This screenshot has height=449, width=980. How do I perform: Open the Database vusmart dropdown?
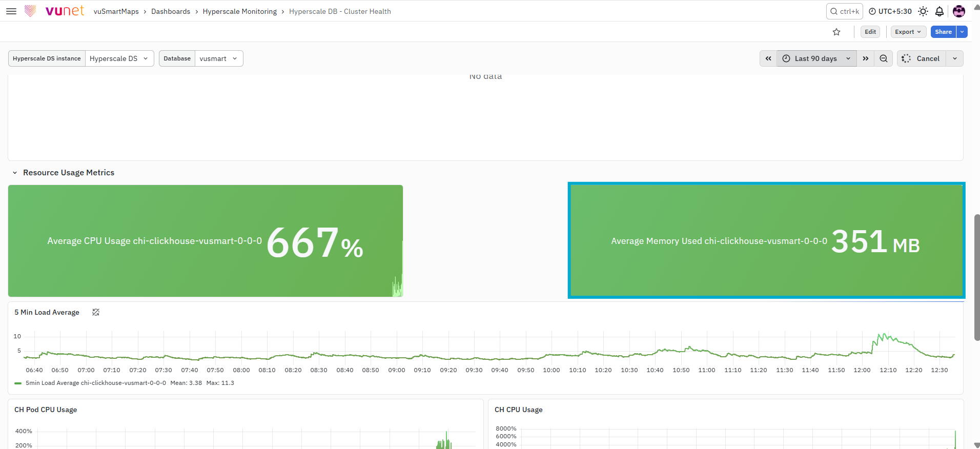tap(219, 58)
